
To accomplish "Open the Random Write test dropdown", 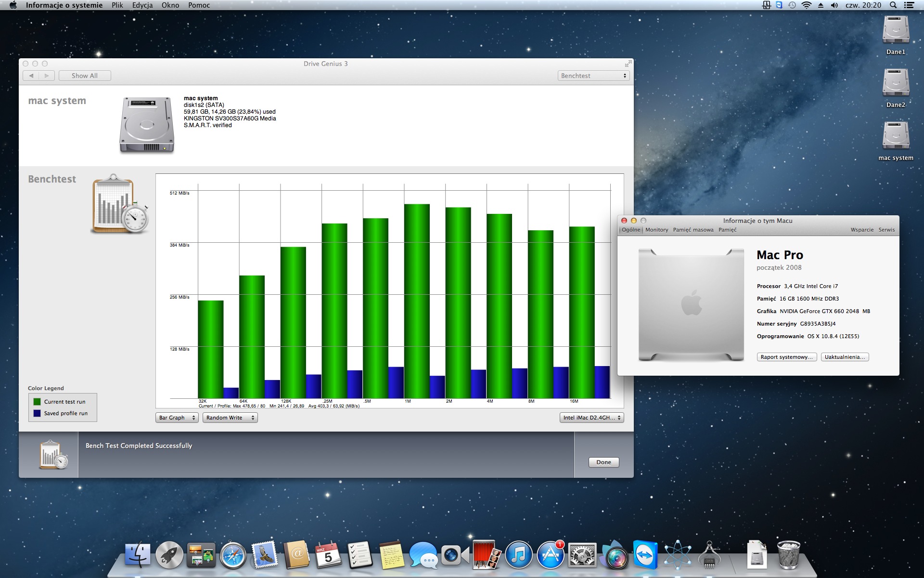I will pos(230,418).
